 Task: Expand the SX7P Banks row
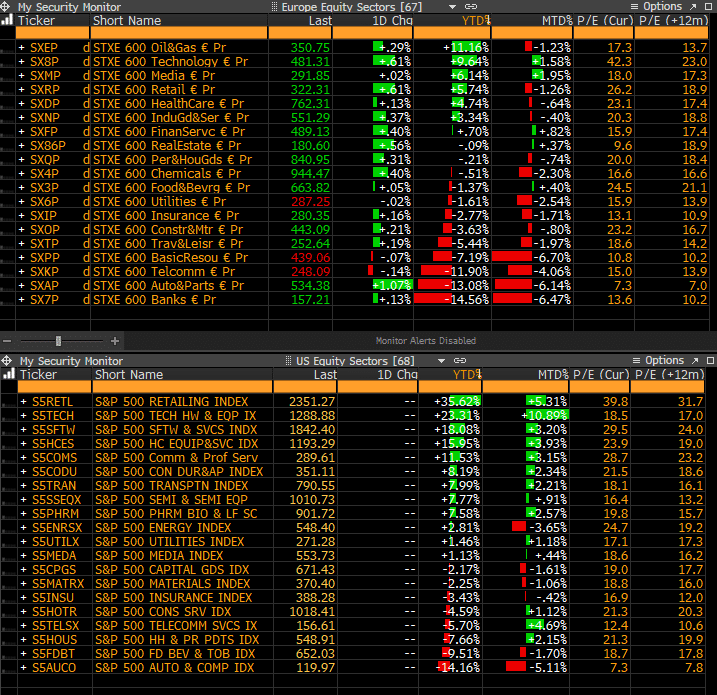click(21, 299)
